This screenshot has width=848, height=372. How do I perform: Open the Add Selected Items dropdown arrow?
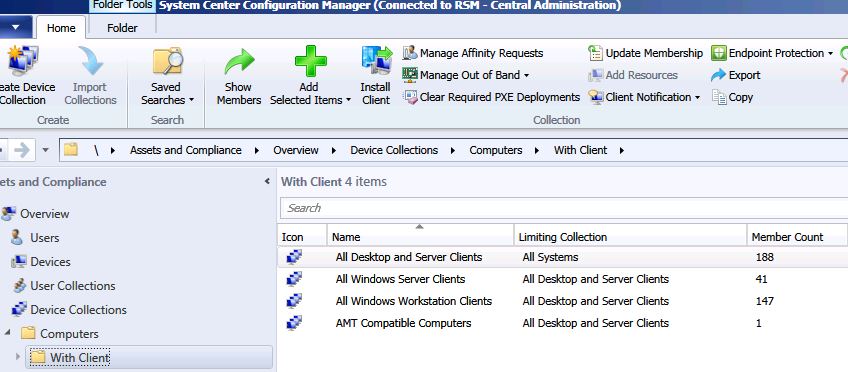(x=348, y=101)
